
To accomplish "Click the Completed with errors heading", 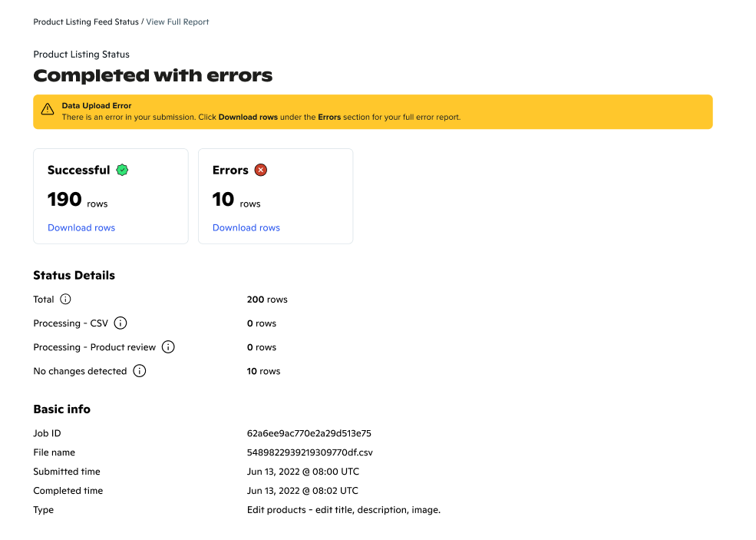I will (x=153, y=75).
